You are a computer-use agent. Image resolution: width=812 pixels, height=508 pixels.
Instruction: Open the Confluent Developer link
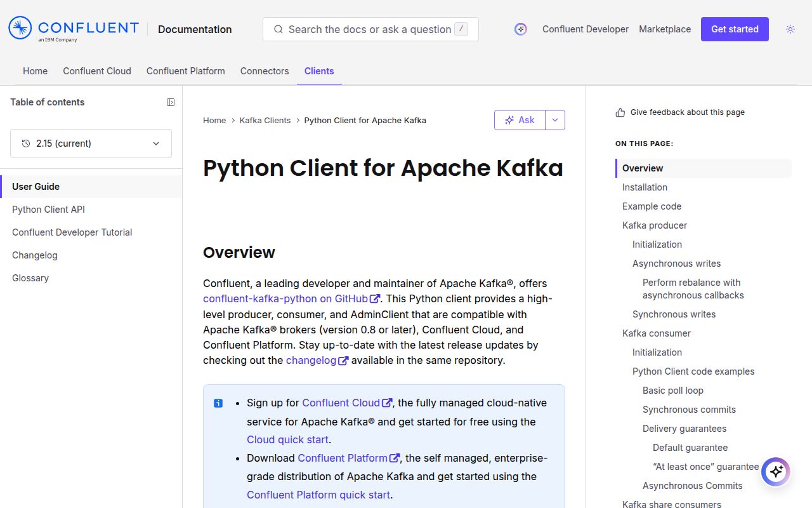tap(586, 29)
